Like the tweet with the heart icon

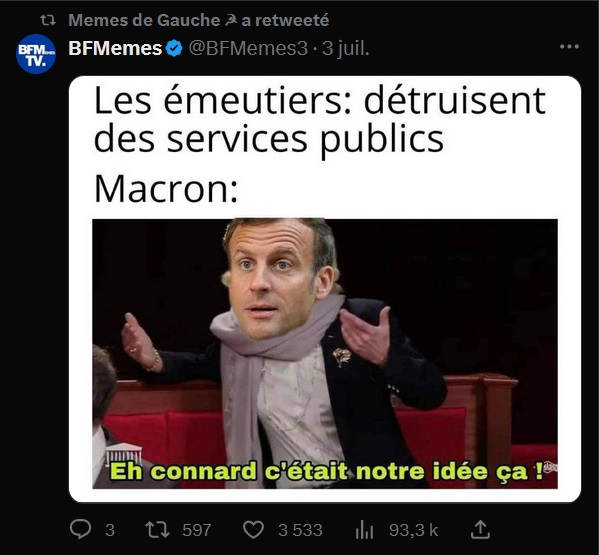[x=254, y=530]
